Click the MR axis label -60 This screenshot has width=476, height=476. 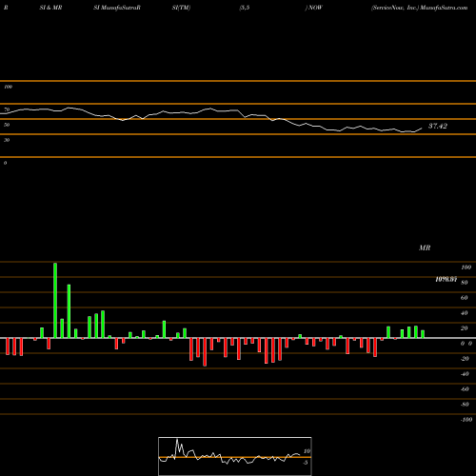[x=465, y=389]
